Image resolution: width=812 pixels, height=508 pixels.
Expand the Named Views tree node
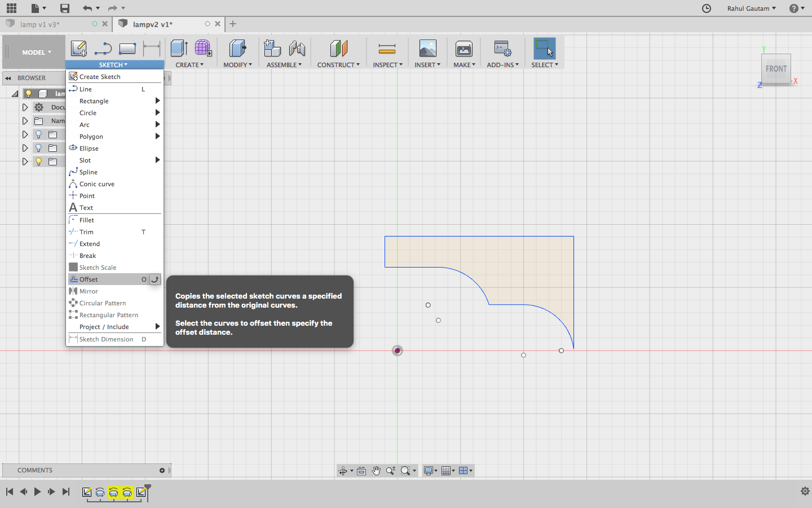(25, 121)
